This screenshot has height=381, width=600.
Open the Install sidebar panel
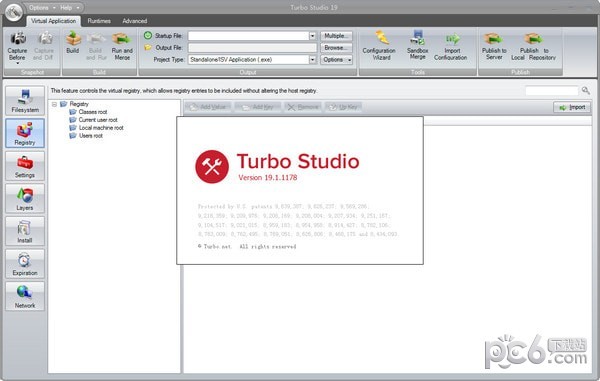[25, 231]
